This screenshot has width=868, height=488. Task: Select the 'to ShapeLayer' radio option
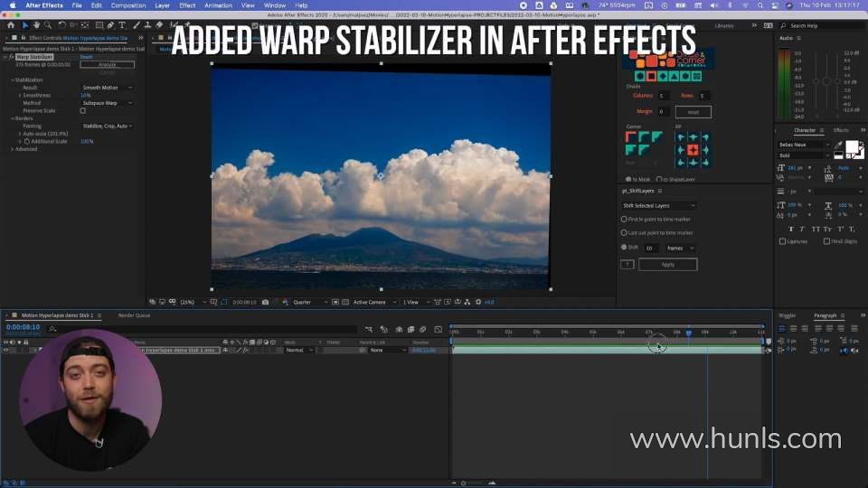(659, 179)
